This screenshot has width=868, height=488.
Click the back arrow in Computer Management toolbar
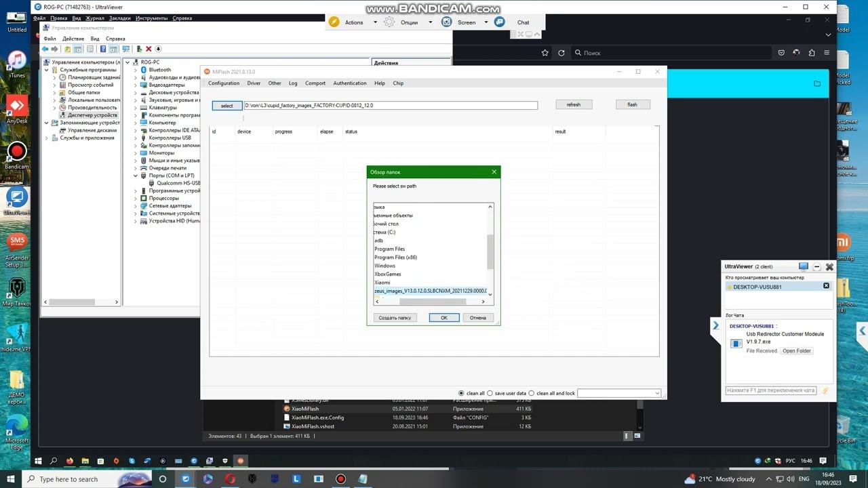(45, 49)
